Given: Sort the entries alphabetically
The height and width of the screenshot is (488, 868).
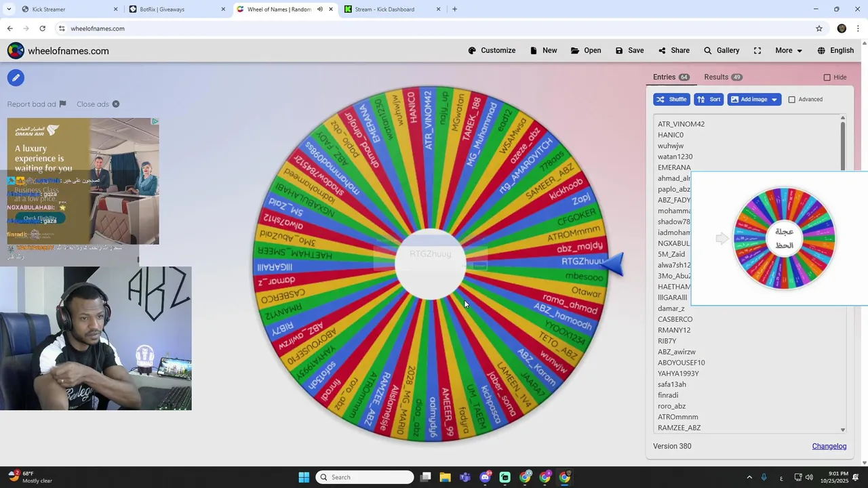Looking at the screenshot, I should coord(709,99).
